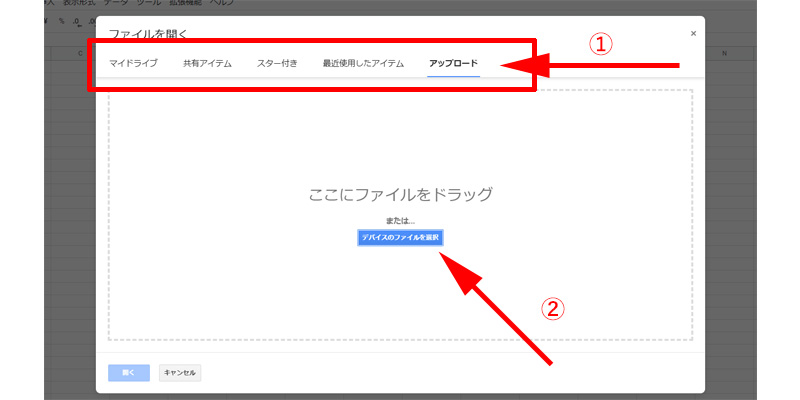This screenshot has height=400, width=800.
Task: Click the デバイスのファイルを選択 button
Action: coord(400,237)
